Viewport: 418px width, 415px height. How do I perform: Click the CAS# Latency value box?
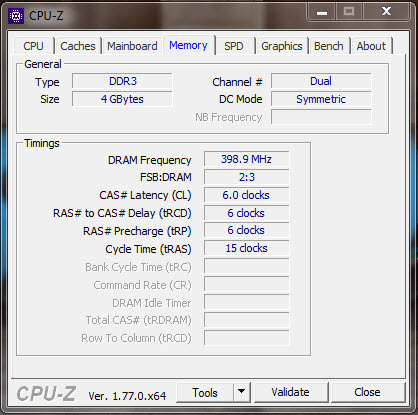pyautogui.click(x=246, y=195)
